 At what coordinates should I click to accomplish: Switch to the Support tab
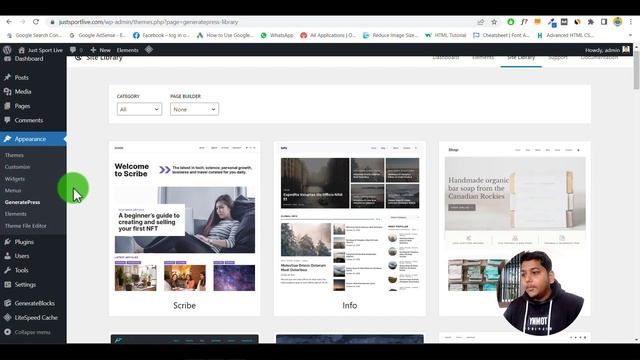point(558,58)
